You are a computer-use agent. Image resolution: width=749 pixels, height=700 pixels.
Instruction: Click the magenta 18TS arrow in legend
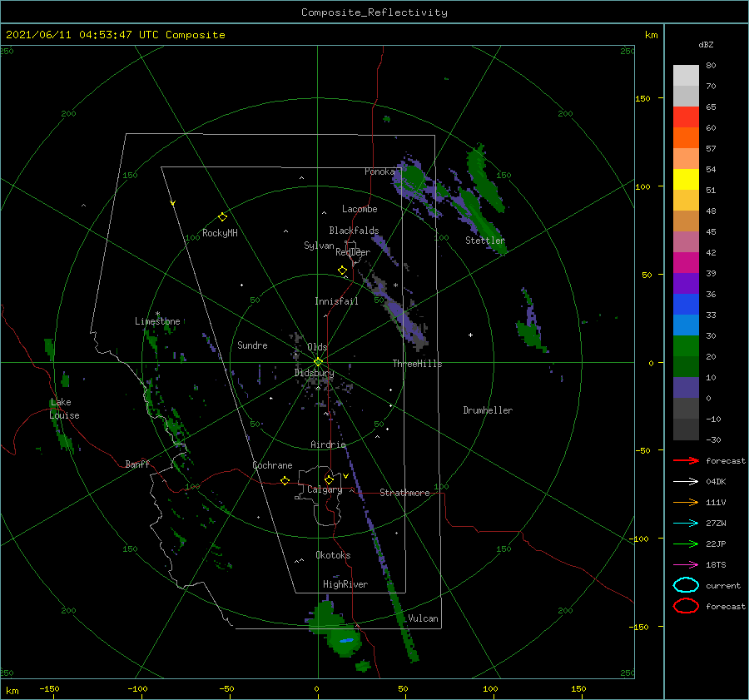686,565
